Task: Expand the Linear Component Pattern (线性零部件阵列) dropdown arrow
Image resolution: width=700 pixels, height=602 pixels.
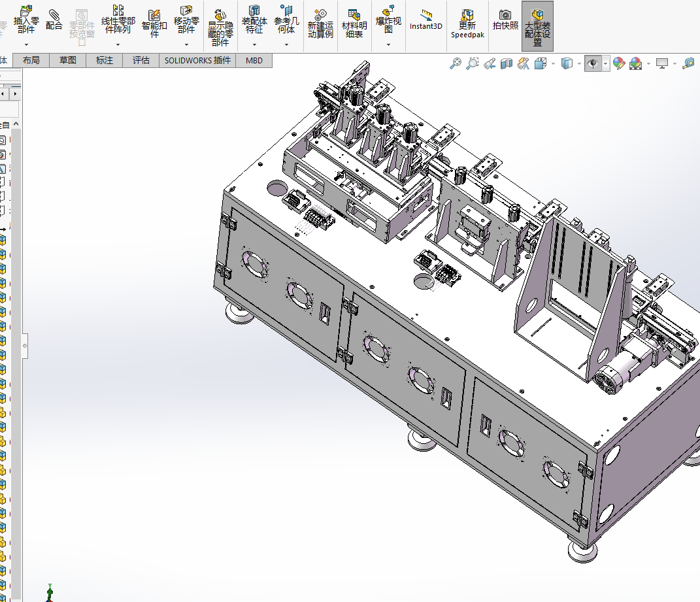Action: pyautogui.click(x=118, y=45)
